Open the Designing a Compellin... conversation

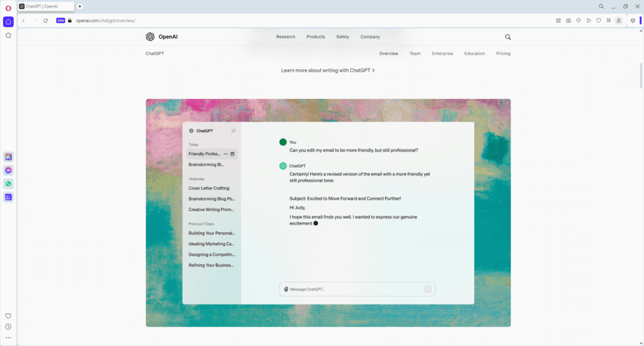211,254
